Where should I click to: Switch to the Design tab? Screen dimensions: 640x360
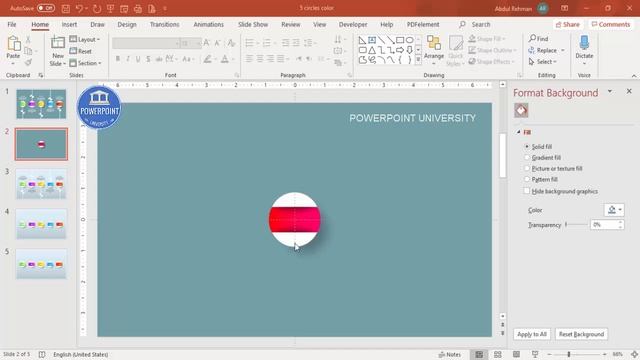(127, 24)
